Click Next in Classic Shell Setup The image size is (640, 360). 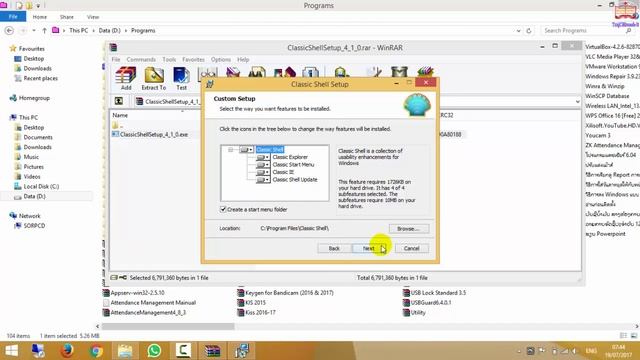(x=369, y=248)
